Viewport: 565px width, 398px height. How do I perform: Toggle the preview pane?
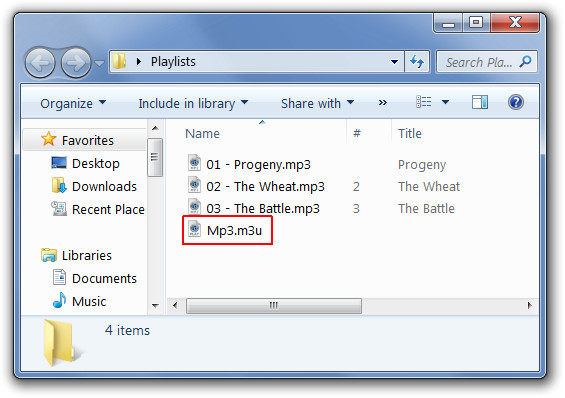(480, 102)
